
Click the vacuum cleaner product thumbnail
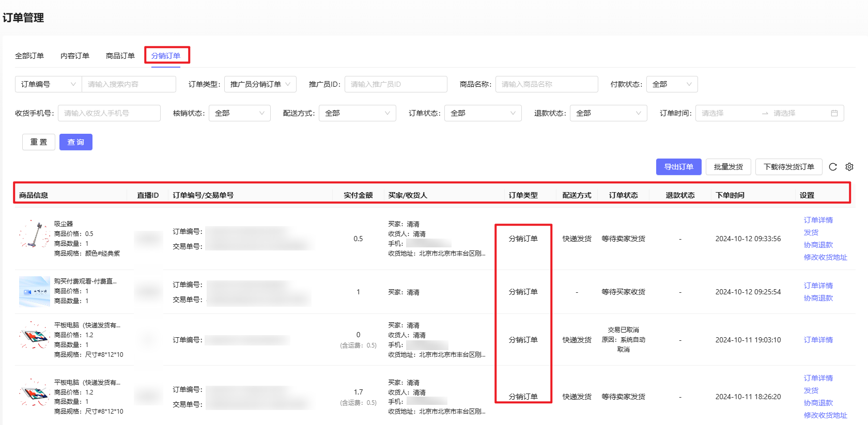34,234
